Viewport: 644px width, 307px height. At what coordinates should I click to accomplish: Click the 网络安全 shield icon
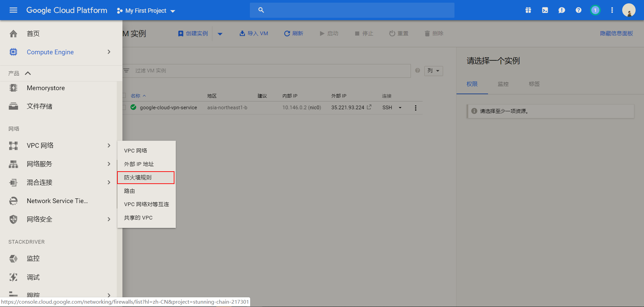pyautogui.click(x=13, y=219)
